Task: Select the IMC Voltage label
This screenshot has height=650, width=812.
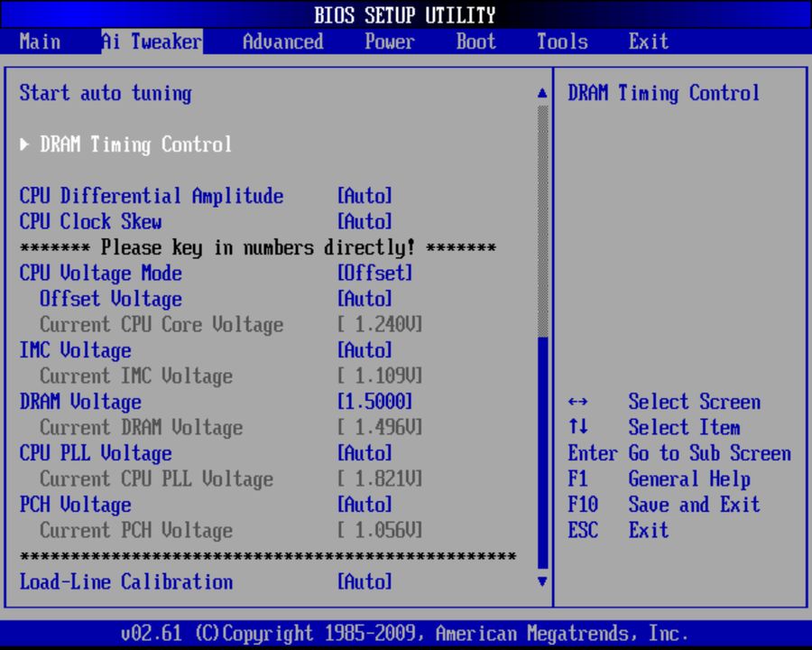Action: (75, 350)
